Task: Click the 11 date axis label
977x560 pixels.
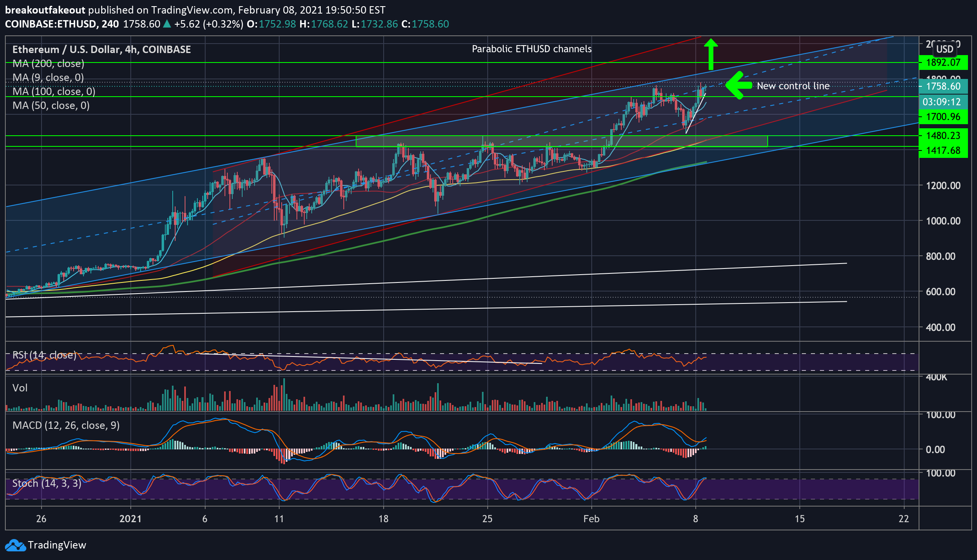Action: (279, 519)
